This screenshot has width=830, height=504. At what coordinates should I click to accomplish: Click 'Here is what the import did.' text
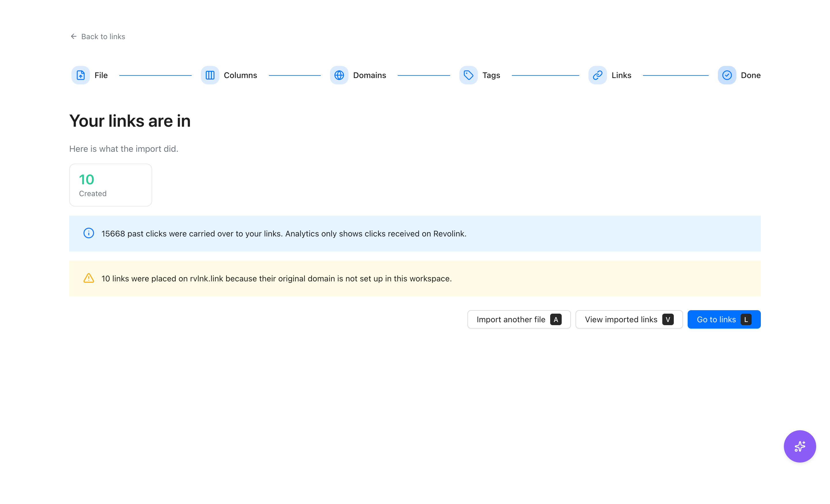124,149
